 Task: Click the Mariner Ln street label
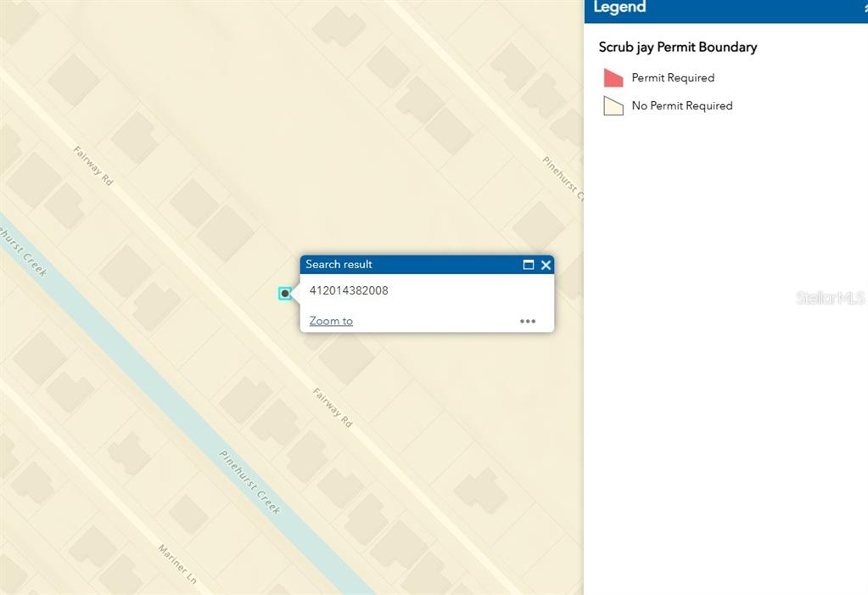click(x=177, y=564)
